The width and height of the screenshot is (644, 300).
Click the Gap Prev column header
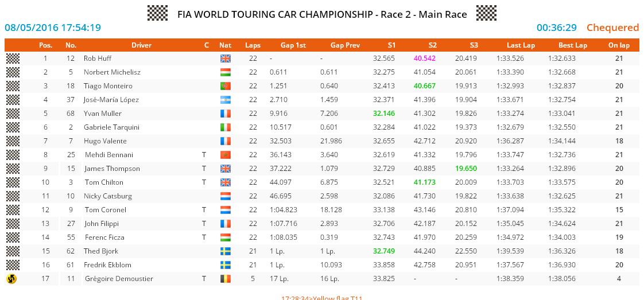pos(345,45)
